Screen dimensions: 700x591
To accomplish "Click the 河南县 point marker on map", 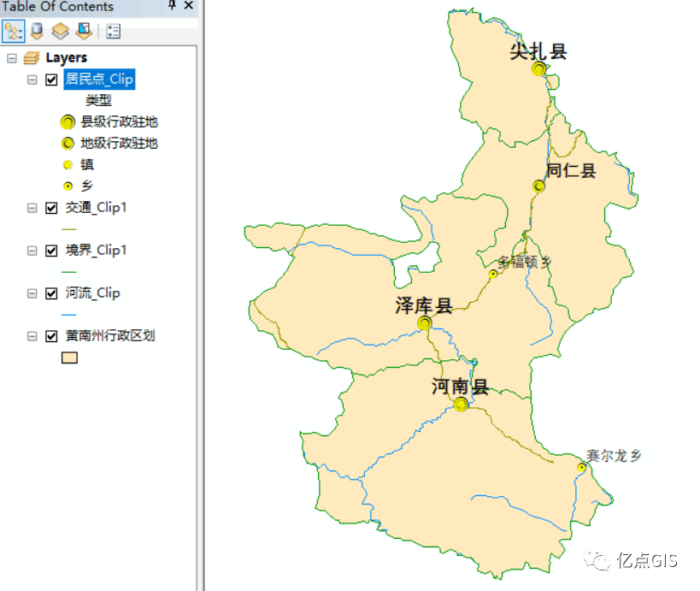I will click(x=462, y=405).
